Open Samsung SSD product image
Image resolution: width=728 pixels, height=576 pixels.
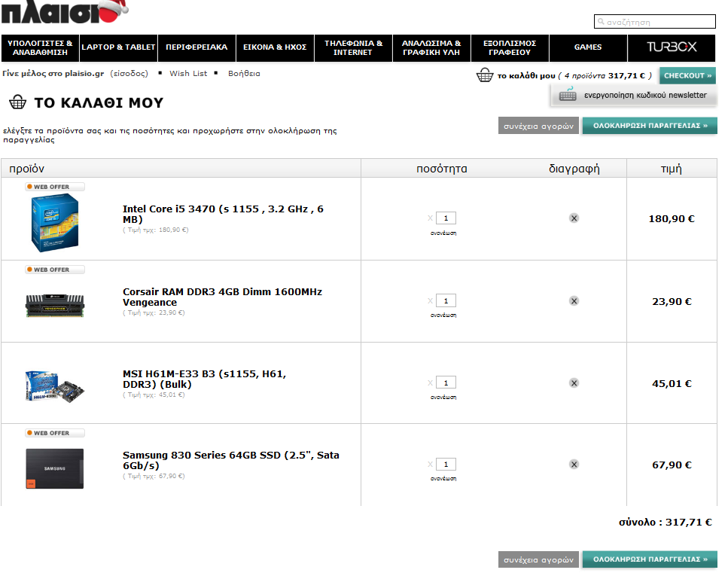pyautogui.click(x=55, y=468)
